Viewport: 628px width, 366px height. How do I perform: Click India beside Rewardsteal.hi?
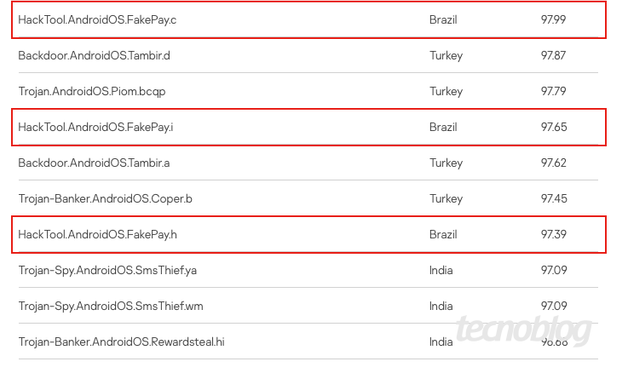(x=441, y=342)
